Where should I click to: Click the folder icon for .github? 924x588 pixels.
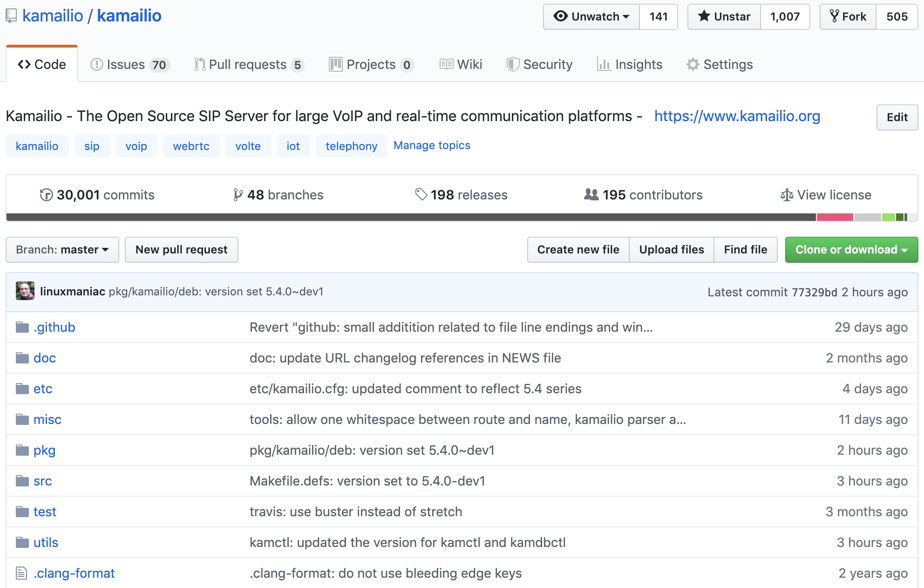pos(22,328)
